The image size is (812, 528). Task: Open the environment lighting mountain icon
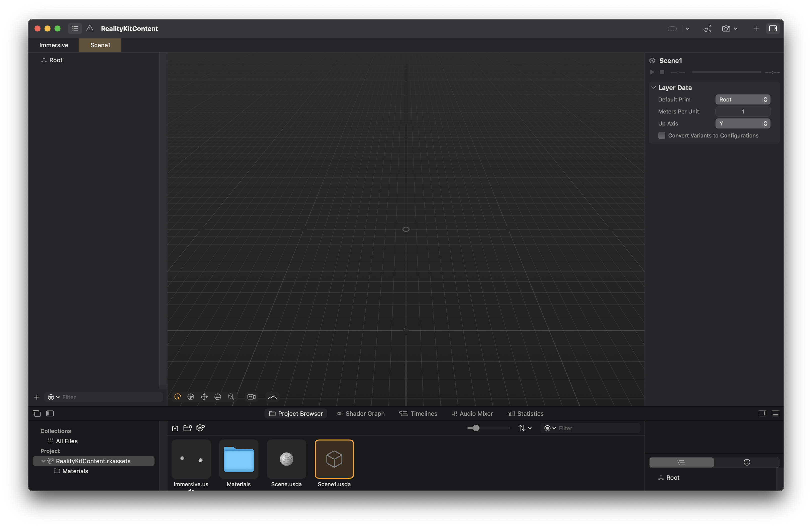[272, 397]
